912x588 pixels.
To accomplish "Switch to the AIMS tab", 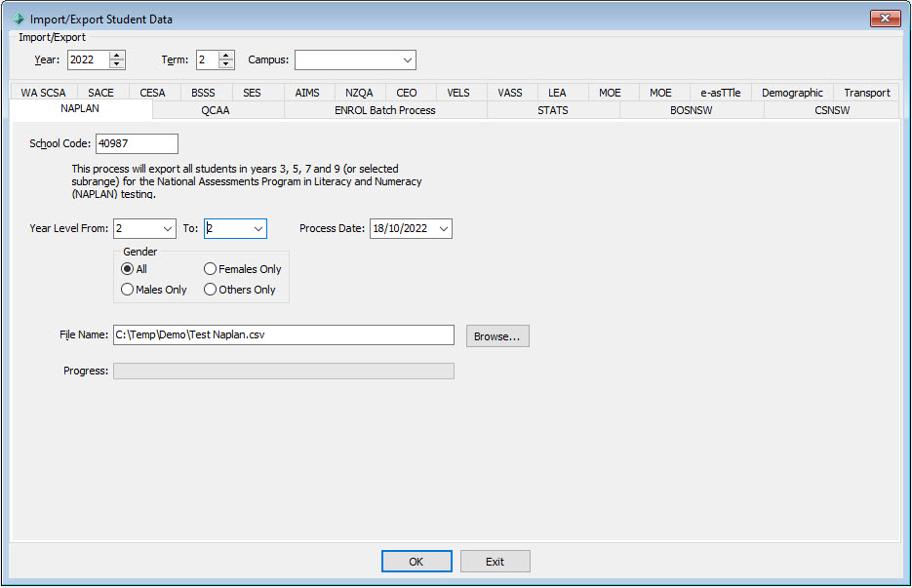I will (307, 93).
